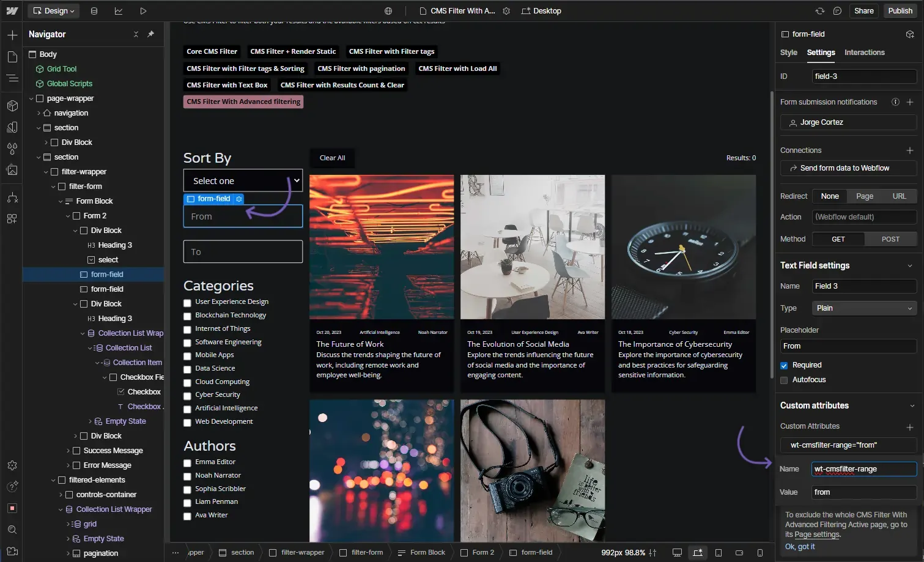Switch to the tablet breakpoint

(x=719, y=553)
